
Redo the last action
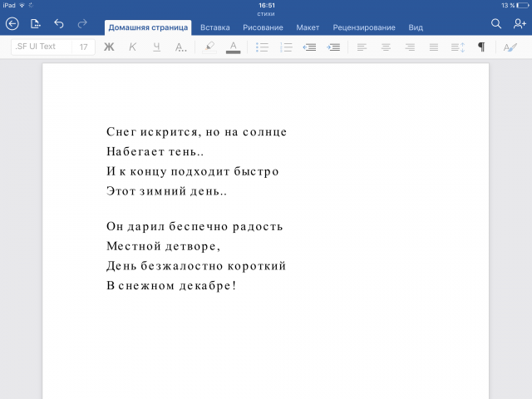[x=82, y=24]
